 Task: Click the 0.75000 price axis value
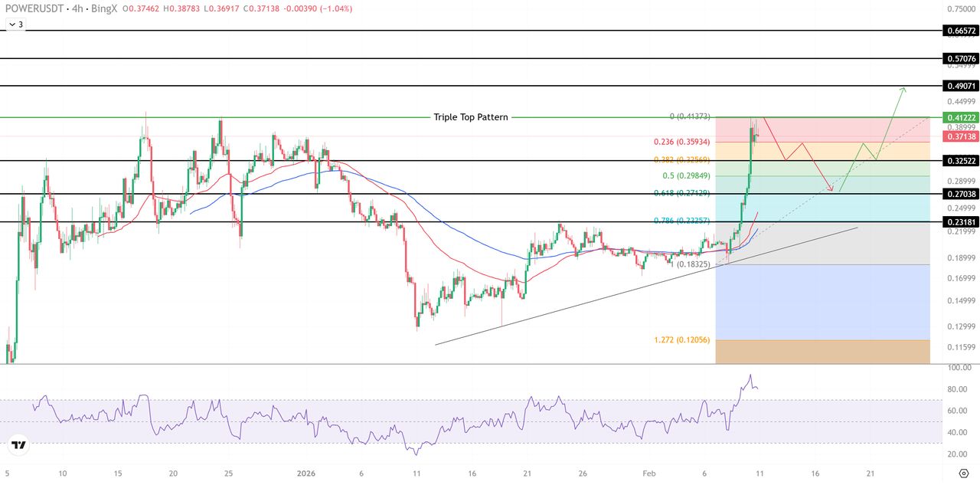click(961, 8)
